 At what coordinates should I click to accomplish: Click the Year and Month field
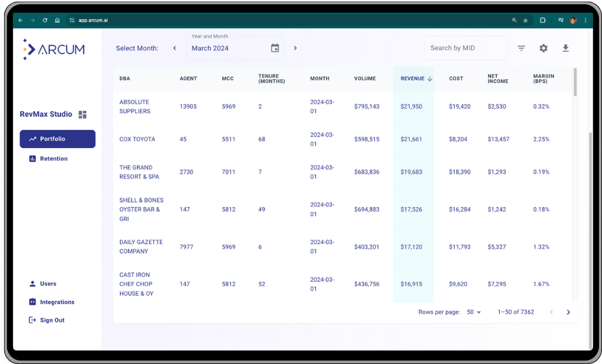point(235,48)
